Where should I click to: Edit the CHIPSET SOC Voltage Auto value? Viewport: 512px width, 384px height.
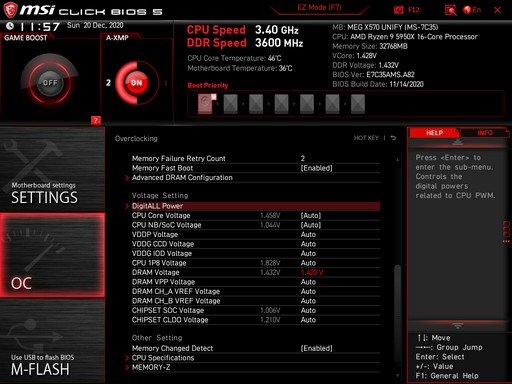click(308, 310)
